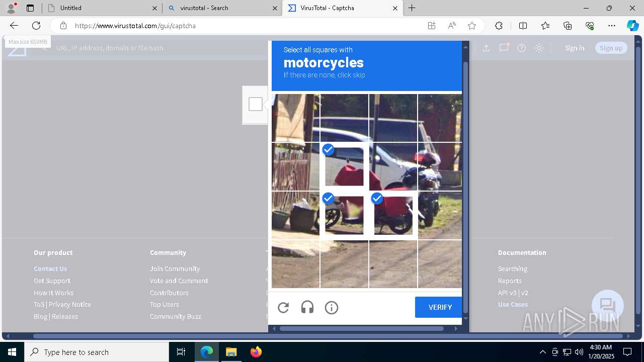This screenshot has width=644, height=362.
Task: Toggle Split screen icon
Action: point(523,26)
